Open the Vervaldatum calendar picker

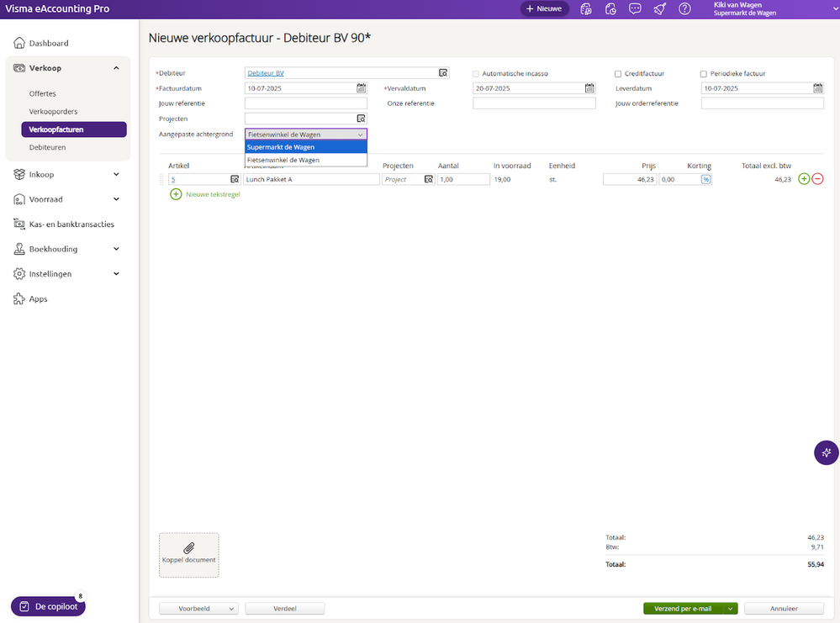pyautogui.click(x=589, y=87)
